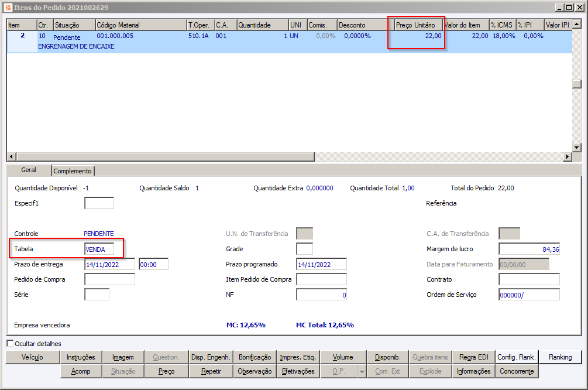Click the Especif1 input field

pos(99,203)
